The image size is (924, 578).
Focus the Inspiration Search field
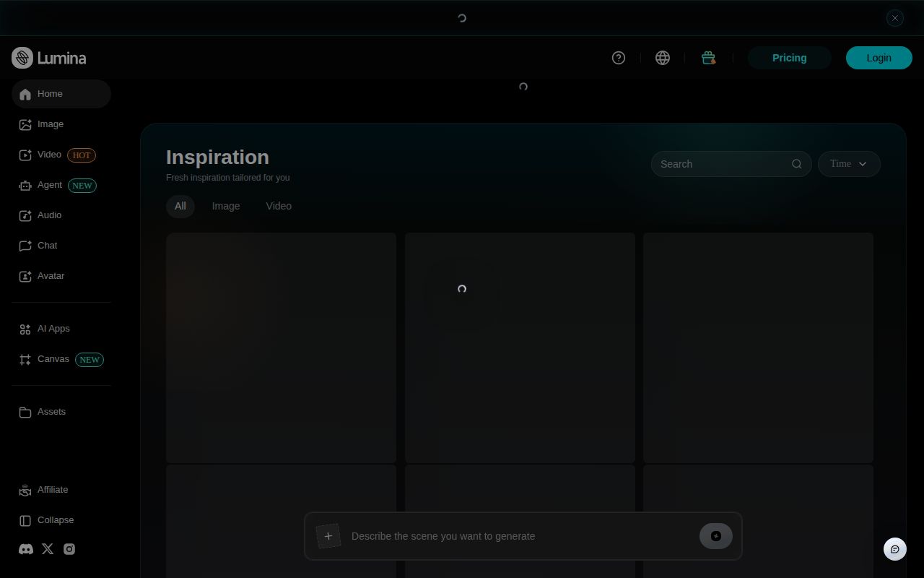point(731,164)
